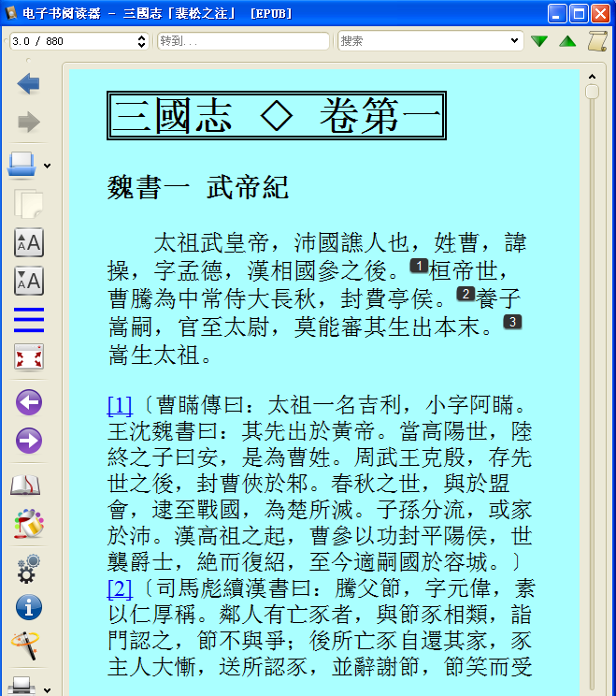Click the Copy pages icon
This screenshot has width=616, height=696.
28,204
